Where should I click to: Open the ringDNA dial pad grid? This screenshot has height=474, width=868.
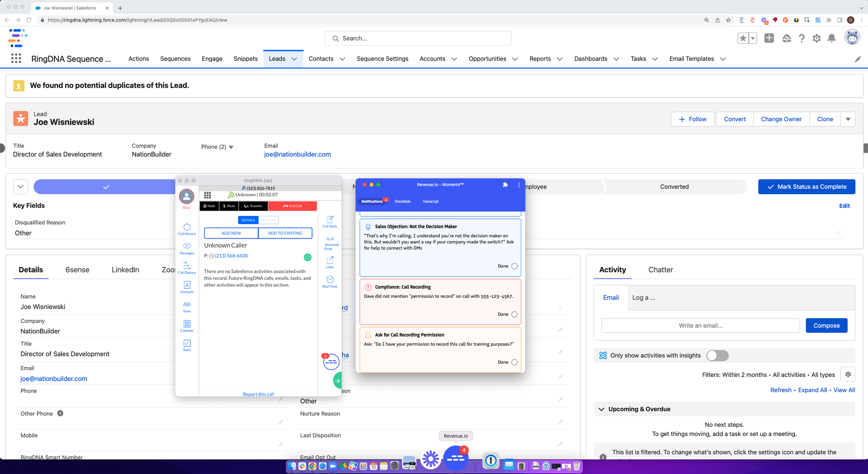208,195
